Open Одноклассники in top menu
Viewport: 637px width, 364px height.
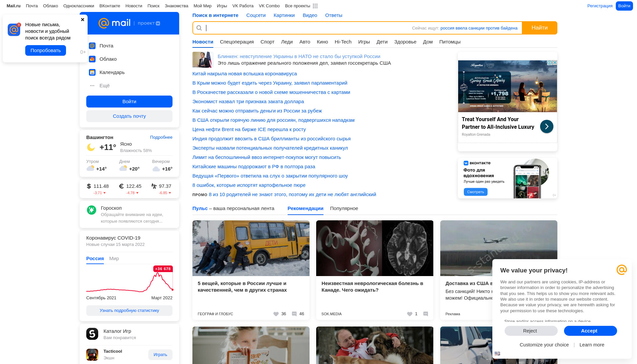click(79, 6)
